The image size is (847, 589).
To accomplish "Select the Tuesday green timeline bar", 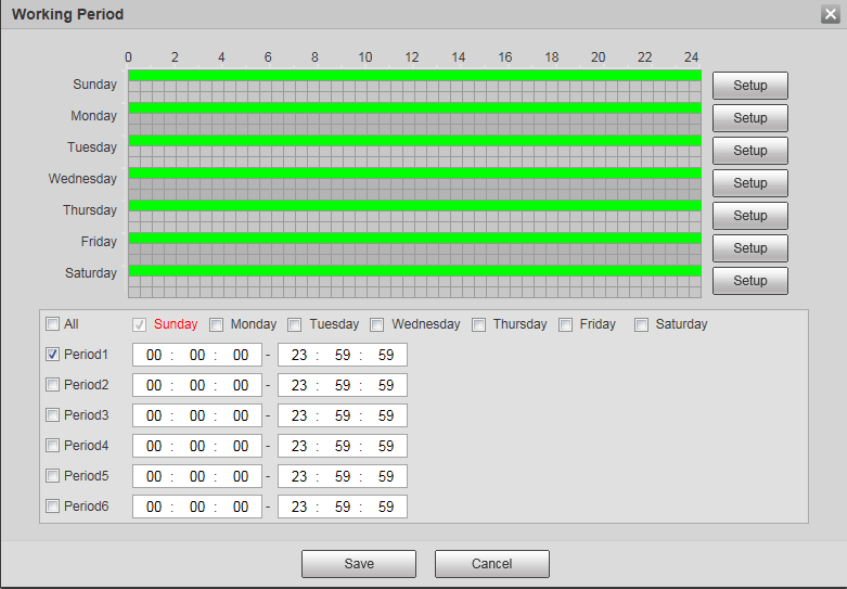I will click(415, 140).
